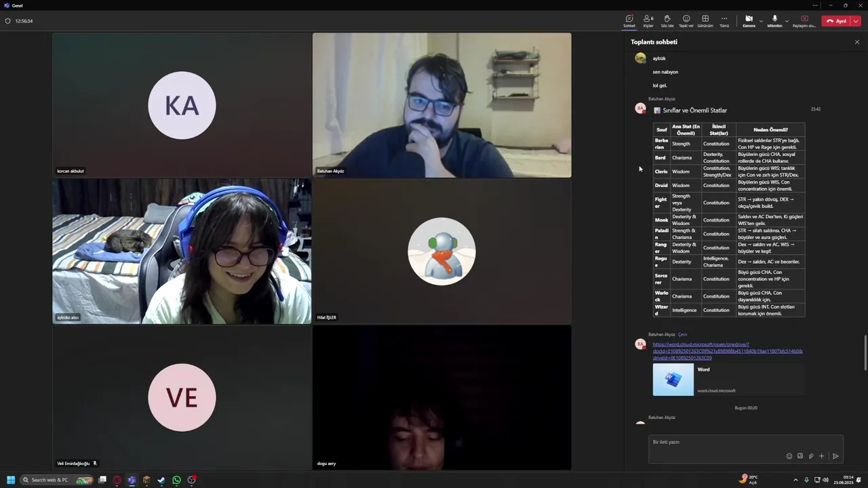Click 'Sınıflar ve Önemli Statlar' table title

tap(694, 110)
